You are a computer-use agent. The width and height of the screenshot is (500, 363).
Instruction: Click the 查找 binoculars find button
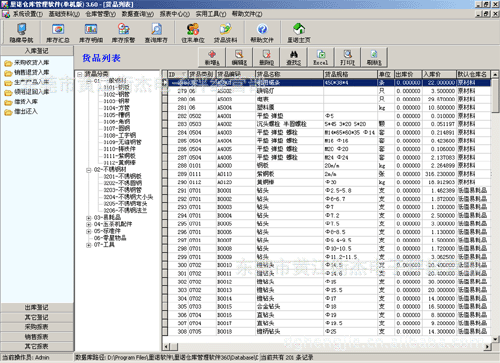tap(294, 57)
